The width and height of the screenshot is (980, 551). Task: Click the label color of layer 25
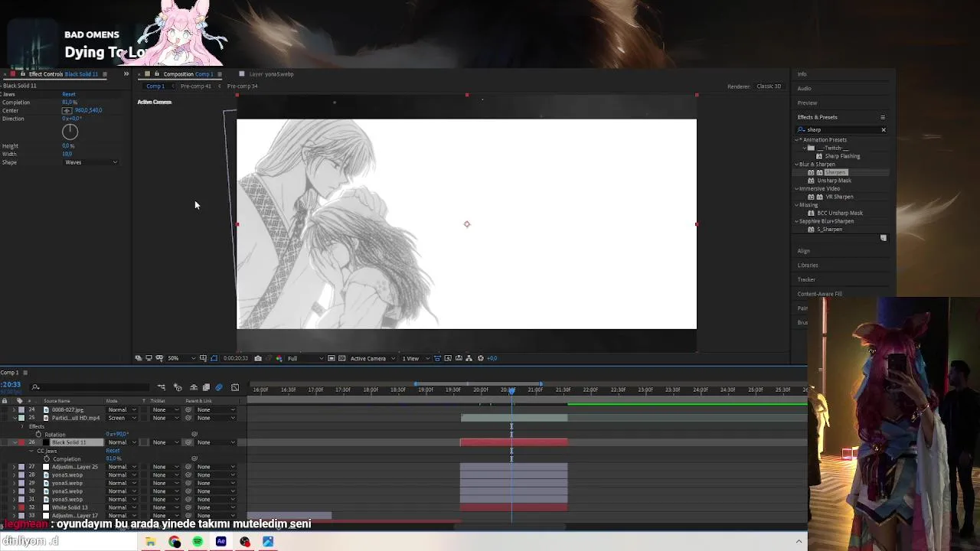[x=21, y=418]
